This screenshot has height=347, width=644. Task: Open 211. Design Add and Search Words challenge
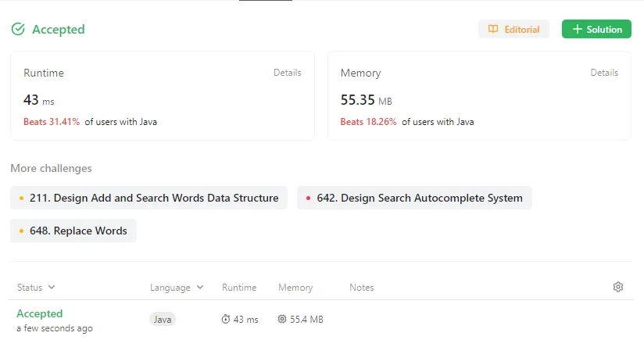(154, 199)
